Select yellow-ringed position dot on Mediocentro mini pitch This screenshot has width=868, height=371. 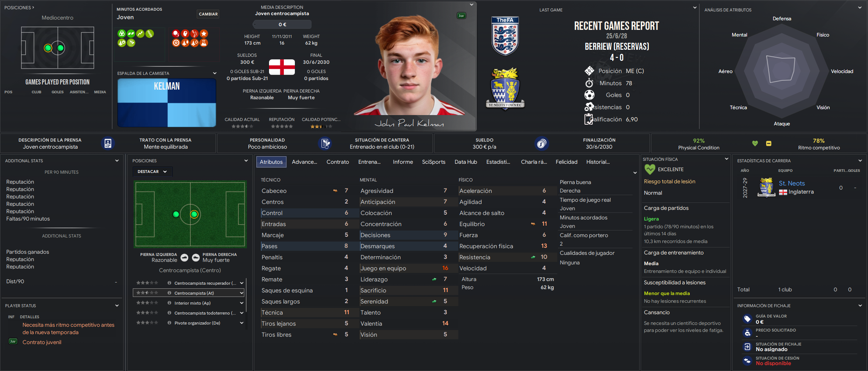click(48, 48)
